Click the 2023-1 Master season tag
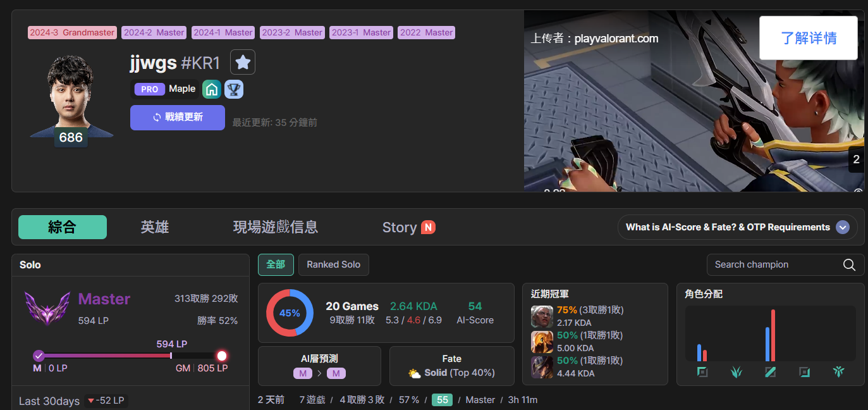The height and width of the screenshot is (410, 868). (361, 32)
